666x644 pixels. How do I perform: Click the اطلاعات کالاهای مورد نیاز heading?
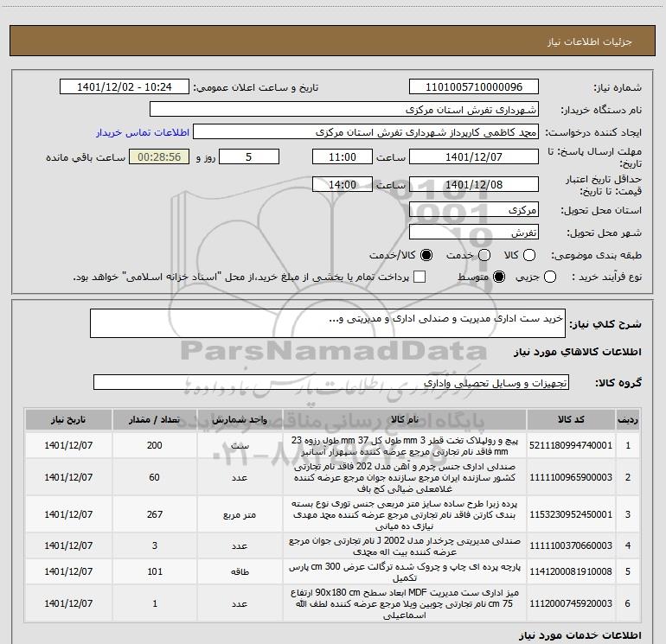coord(578,352)
